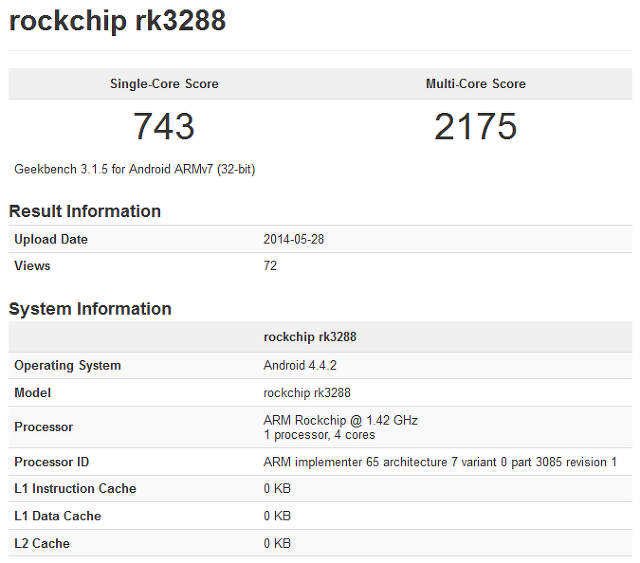Click the L1 Instruction Cache label
640x563 pixels.
(75, 489)
